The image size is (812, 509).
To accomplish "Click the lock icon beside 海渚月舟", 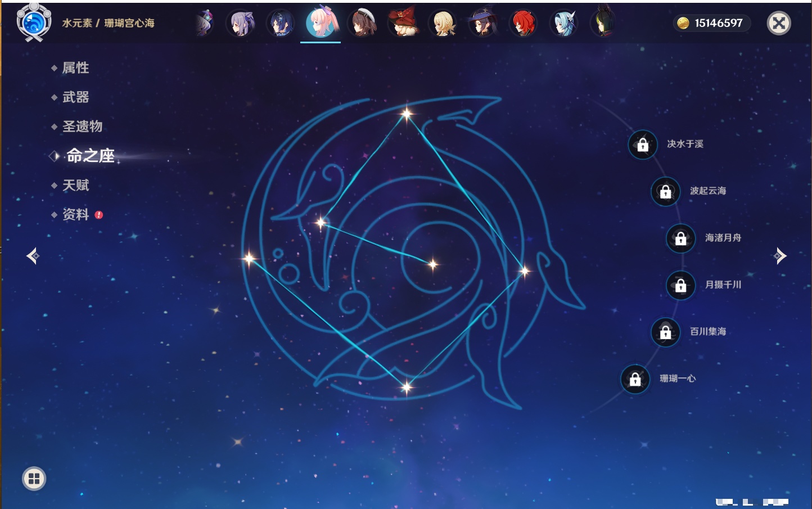I will coord(680,238).
